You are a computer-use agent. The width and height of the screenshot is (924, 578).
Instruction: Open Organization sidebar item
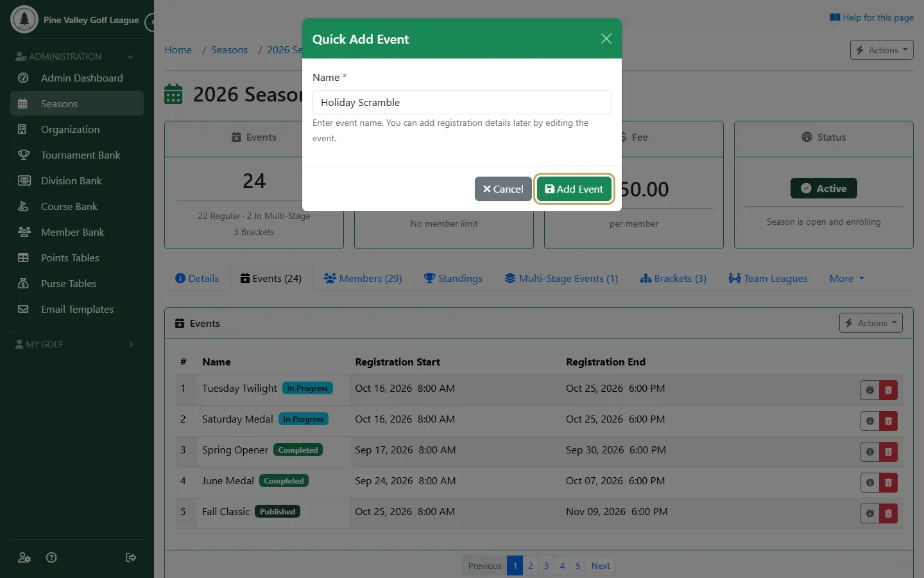[77, 129]
